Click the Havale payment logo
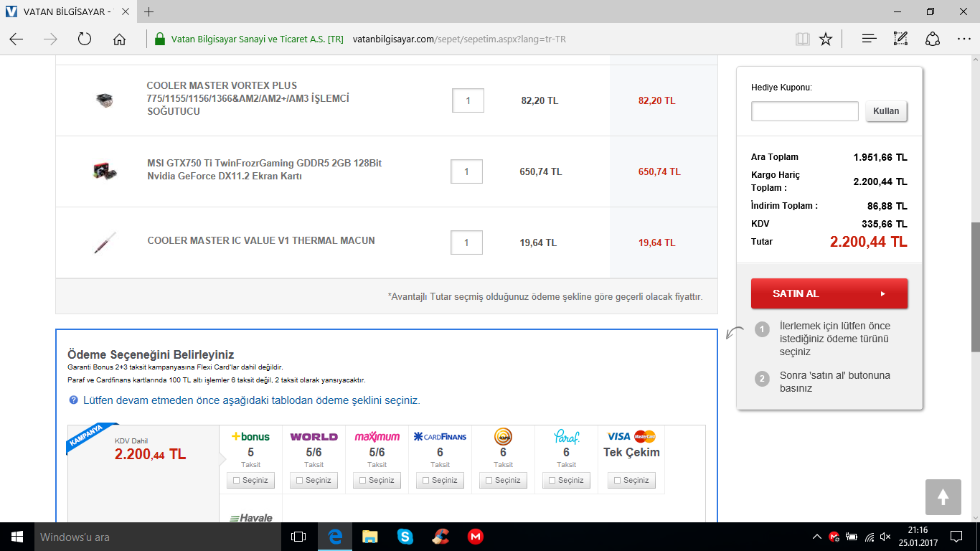This screenshot has height=551, width=980. [x=250, y=517]
